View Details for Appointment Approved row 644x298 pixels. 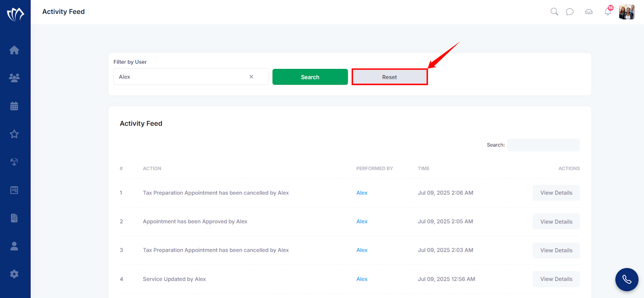[556, 221]
